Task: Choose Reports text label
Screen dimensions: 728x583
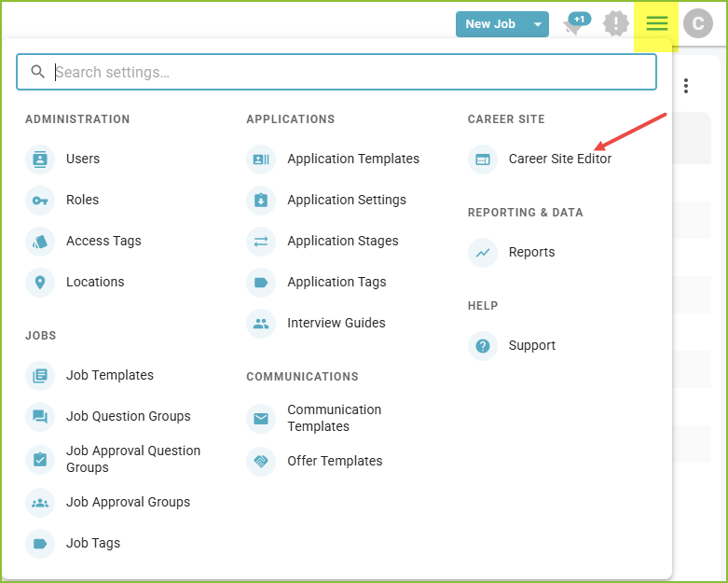Action: [531, 252]
